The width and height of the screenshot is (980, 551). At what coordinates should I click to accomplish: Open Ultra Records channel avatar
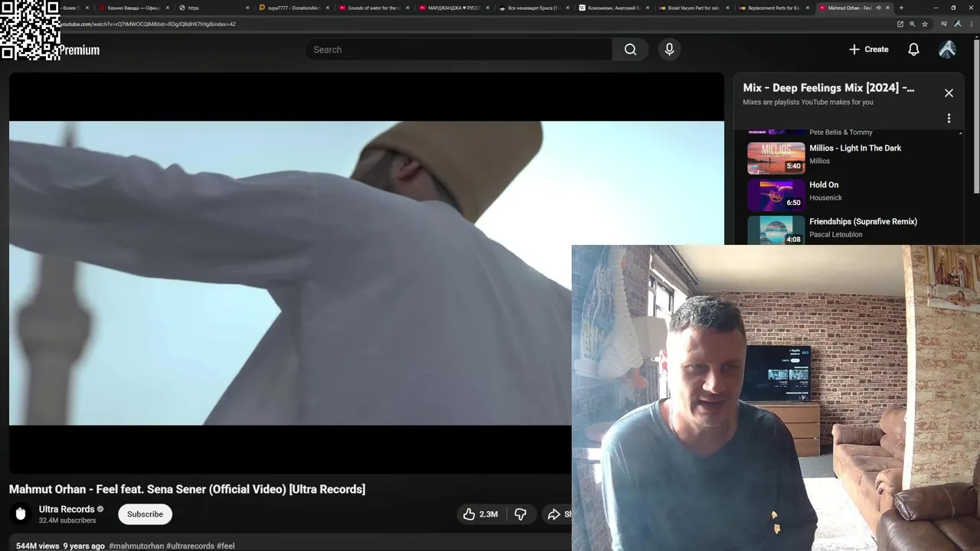coord(21,514)
